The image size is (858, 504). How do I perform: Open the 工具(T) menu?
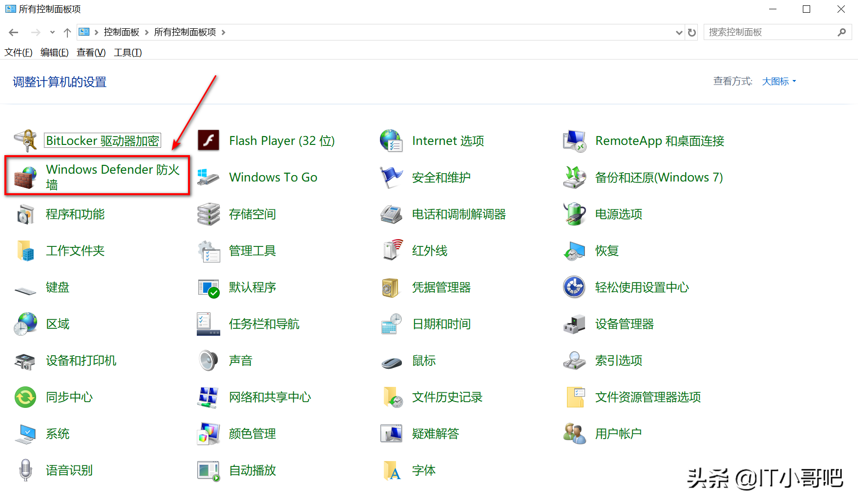pyautogui.click(x=127, y=52)
